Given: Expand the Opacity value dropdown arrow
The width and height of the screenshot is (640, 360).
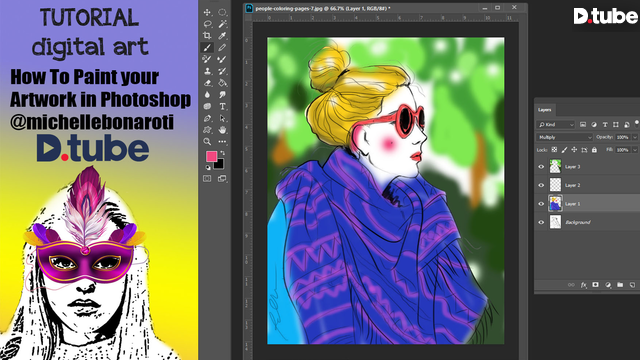Looking at the screenshot, I should pyautogui.click(x=635, y=137).
